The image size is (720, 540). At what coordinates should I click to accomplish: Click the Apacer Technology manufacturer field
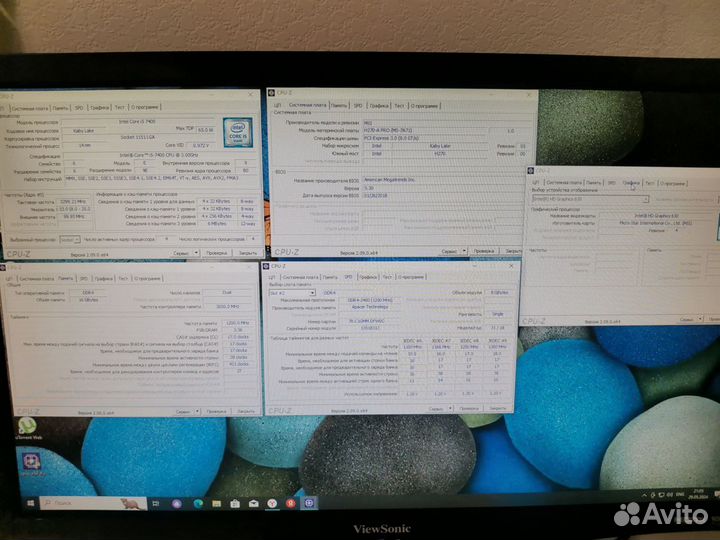pos(370,307)
